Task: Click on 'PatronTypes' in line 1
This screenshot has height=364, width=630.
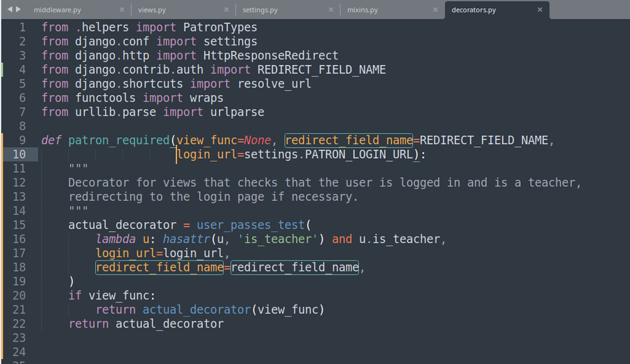Action: 220,28
